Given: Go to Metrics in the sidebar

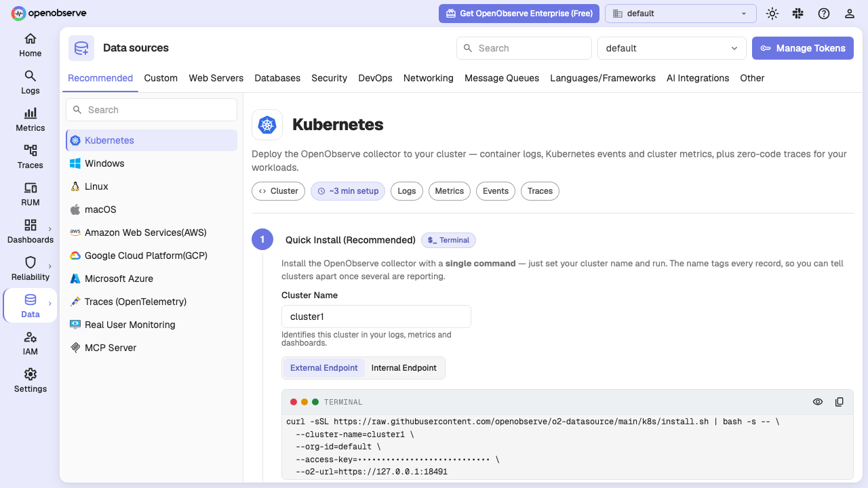Looking at the screenshot, I should tap(31, 119).
